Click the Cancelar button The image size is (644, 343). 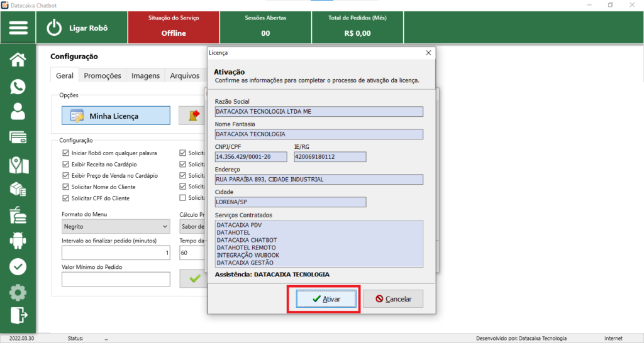[393, 299]
